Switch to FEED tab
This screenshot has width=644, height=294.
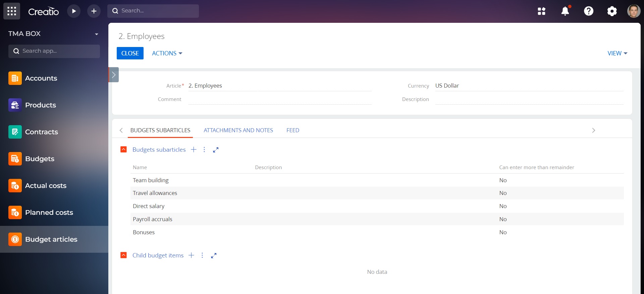point(293,130)
